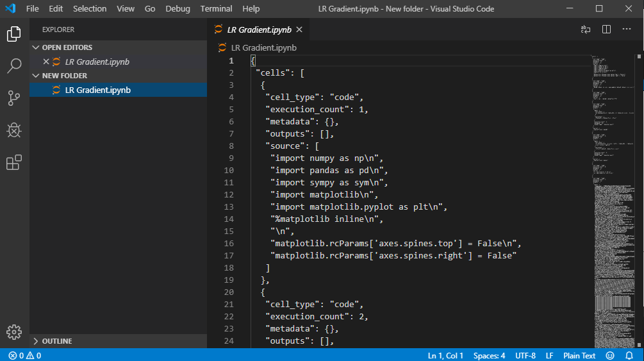The height and width of the screenshot is (361, 644).
Task: Open the Debug view icon
Action: point(14,130)
